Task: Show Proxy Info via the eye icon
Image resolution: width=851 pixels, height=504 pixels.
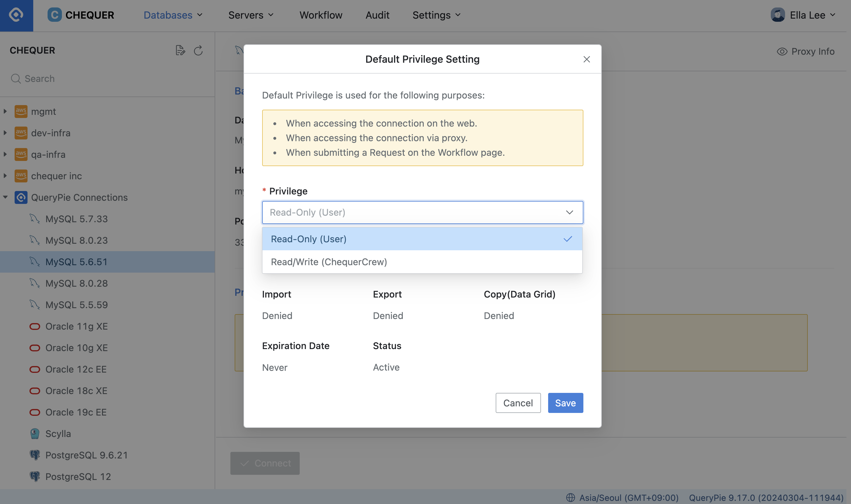Action: pos(782,51)
